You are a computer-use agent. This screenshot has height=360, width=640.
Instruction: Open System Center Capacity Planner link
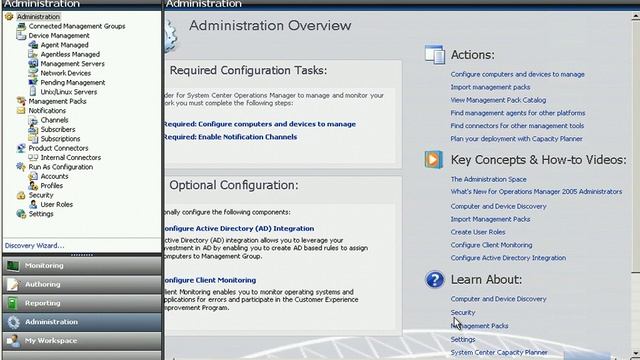(x=499, y=352)
